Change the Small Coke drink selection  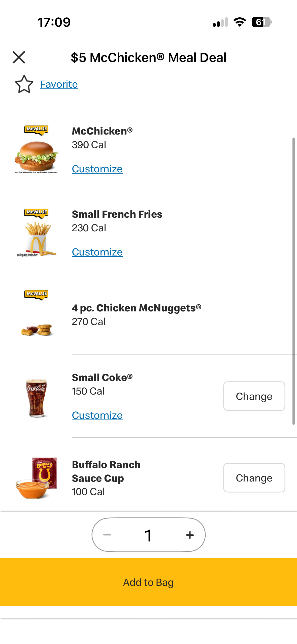[x=254, y=396]
